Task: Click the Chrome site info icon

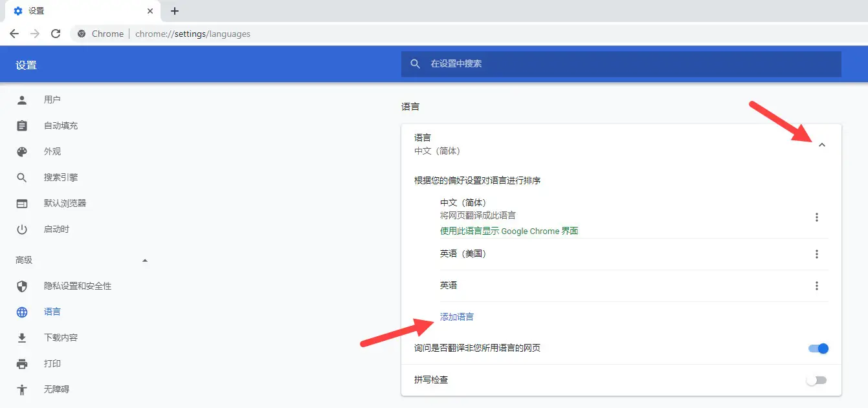Action: click(82, 34)
